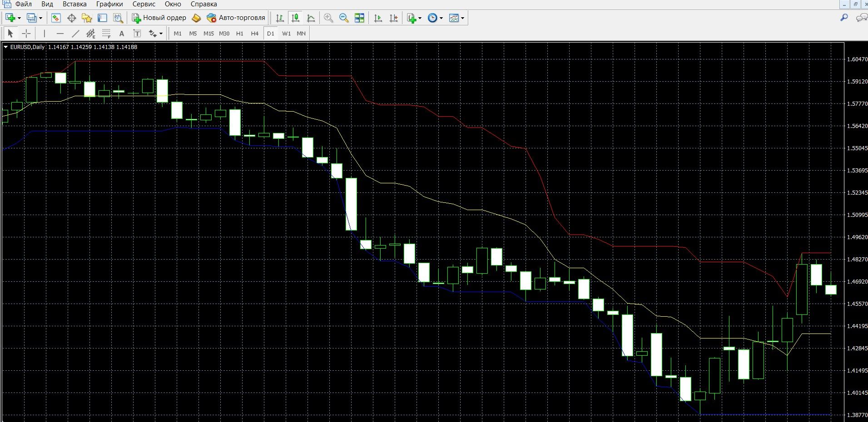Open the Templates icon
The width and height of the screenshot is (868, 422).
point(454,18)
